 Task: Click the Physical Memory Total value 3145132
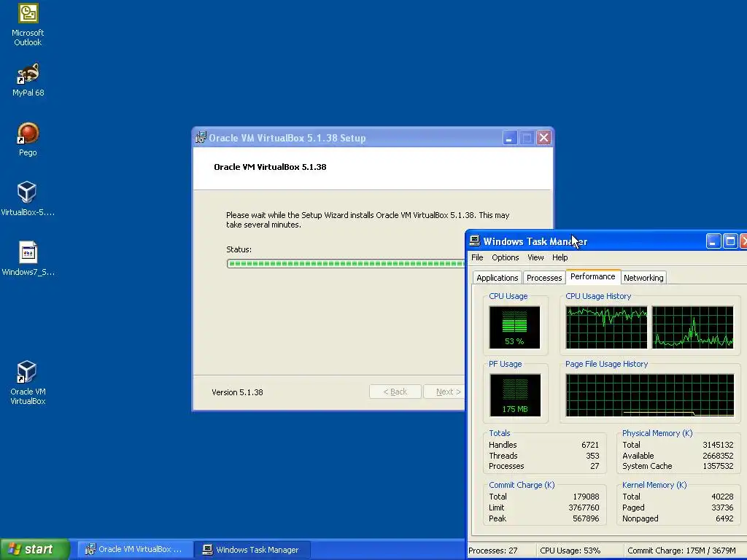718,445
